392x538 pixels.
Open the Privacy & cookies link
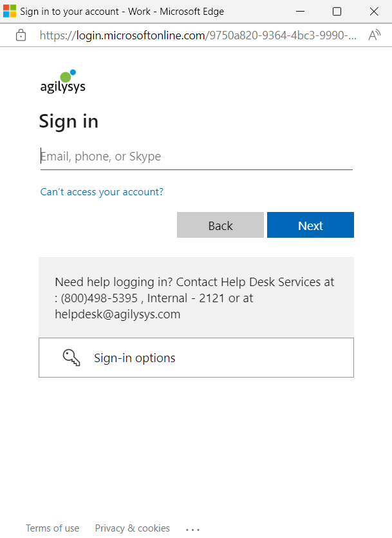[x=133, y=528]
